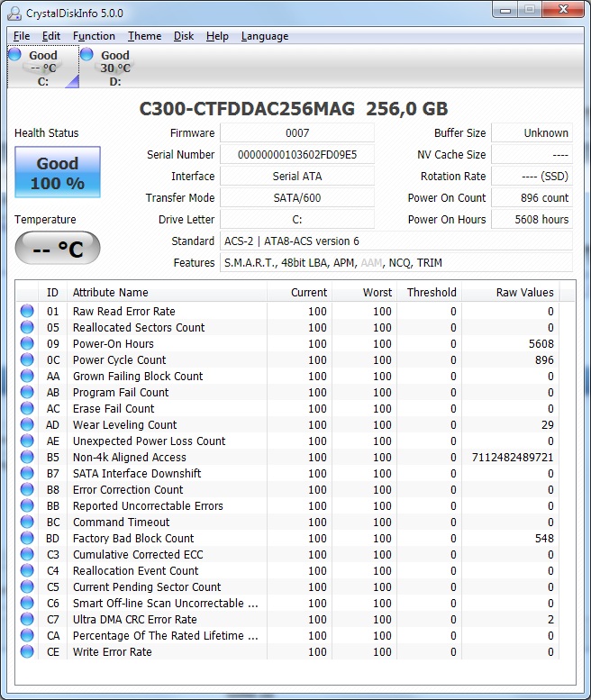Click the temperature -- °C indicator
Screen dimensions: 591x700
coord(58,248)
